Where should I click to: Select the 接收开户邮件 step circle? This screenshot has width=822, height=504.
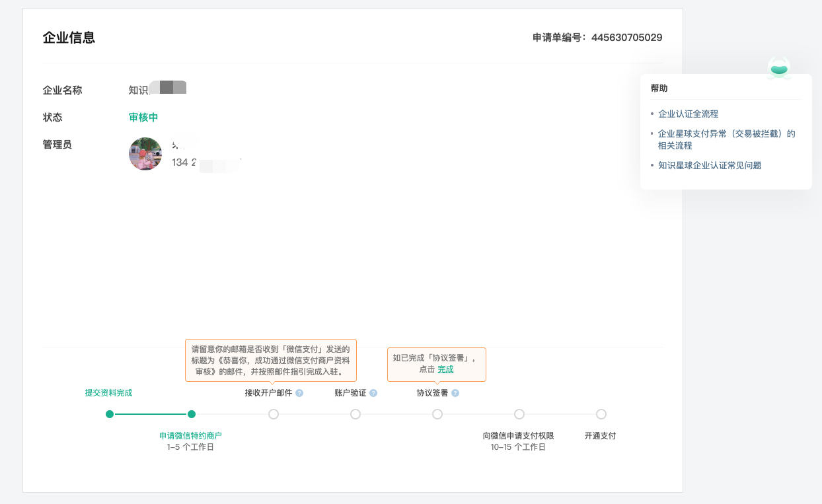274,414
